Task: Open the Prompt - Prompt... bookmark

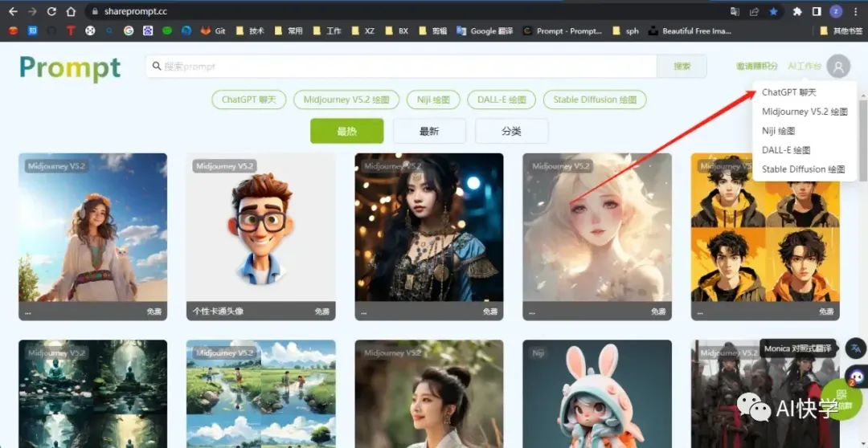Action: (x=563, y=31)
